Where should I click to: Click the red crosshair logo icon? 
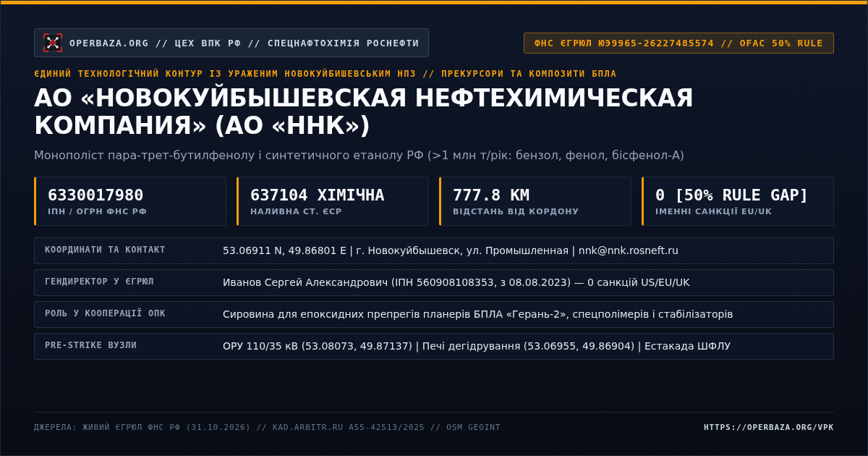coord(53,43)
